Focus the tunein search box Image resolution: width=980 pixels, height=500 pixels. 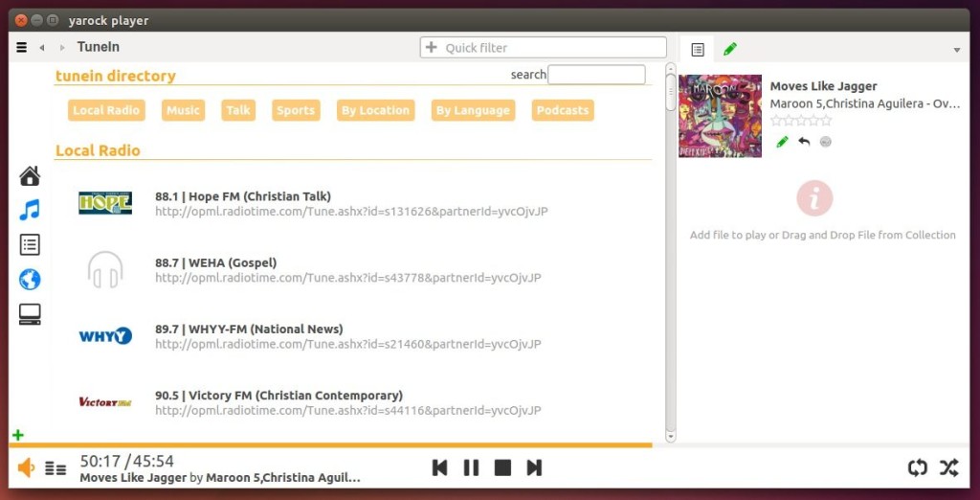point(596,75)
